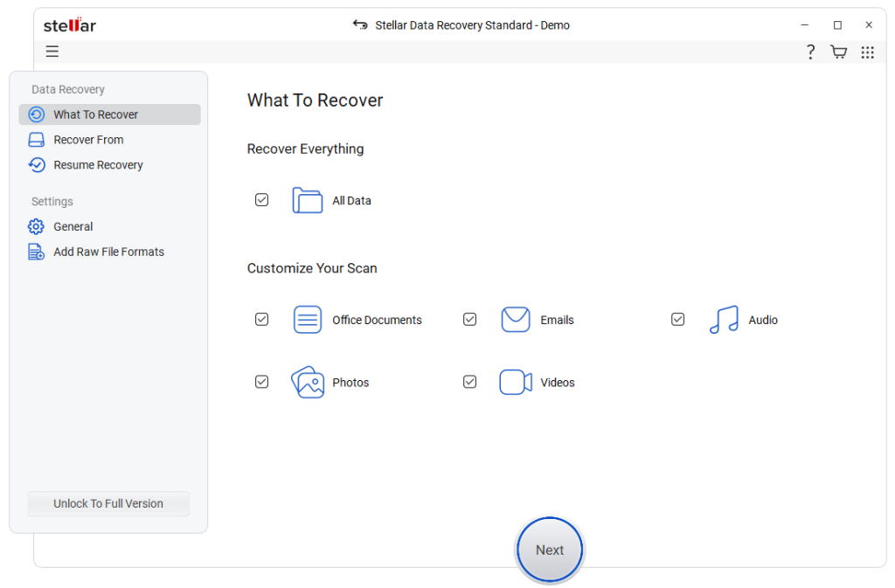Click the Photos picture icon
The image size is (895, 588).
(307, 382)
